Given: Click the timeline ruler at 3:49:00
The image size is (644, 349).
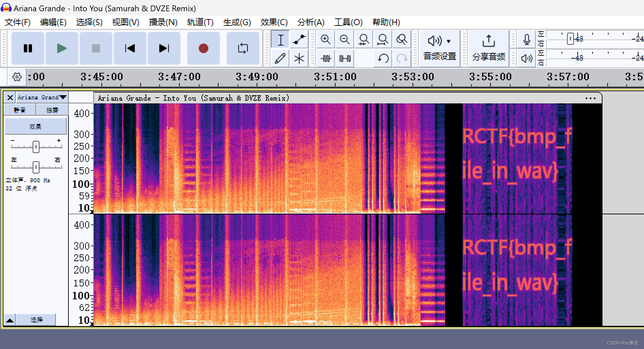Looking at the screenshot, I should coord(257,77).
